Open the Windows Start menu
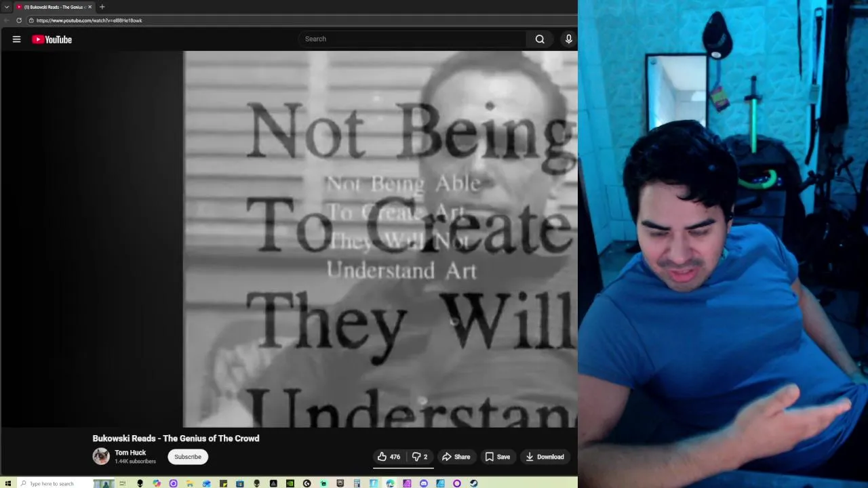868x488 pixels. click(x=8, y=483)
